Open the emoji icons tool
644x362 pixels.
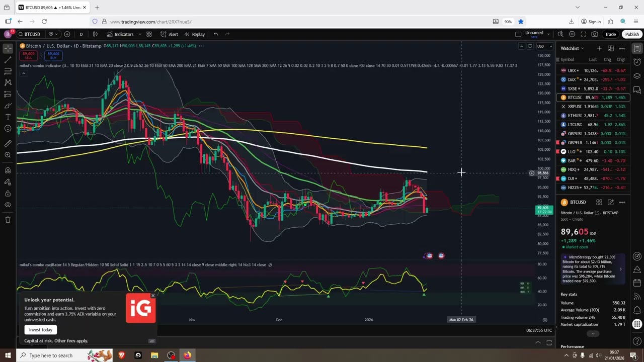pos(8,128)
